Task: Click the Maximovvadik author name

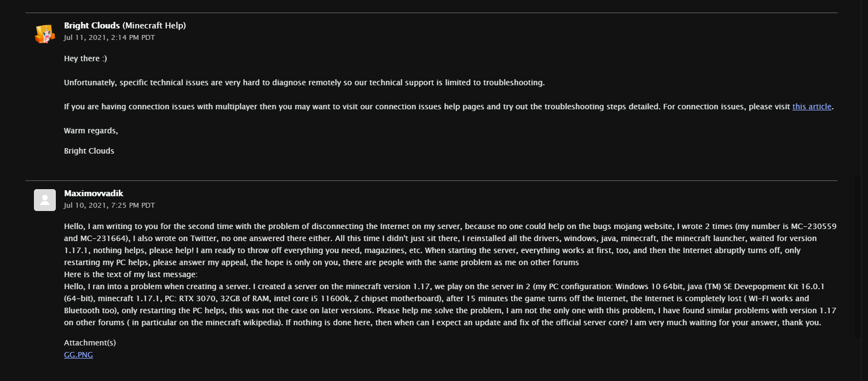Action: click(x=94, y=194)
